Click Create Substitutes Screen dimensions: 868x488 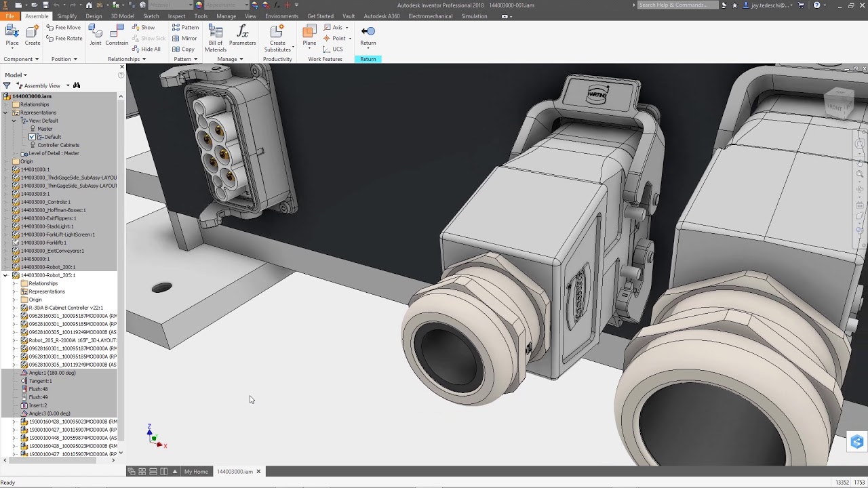coord(277,38)
